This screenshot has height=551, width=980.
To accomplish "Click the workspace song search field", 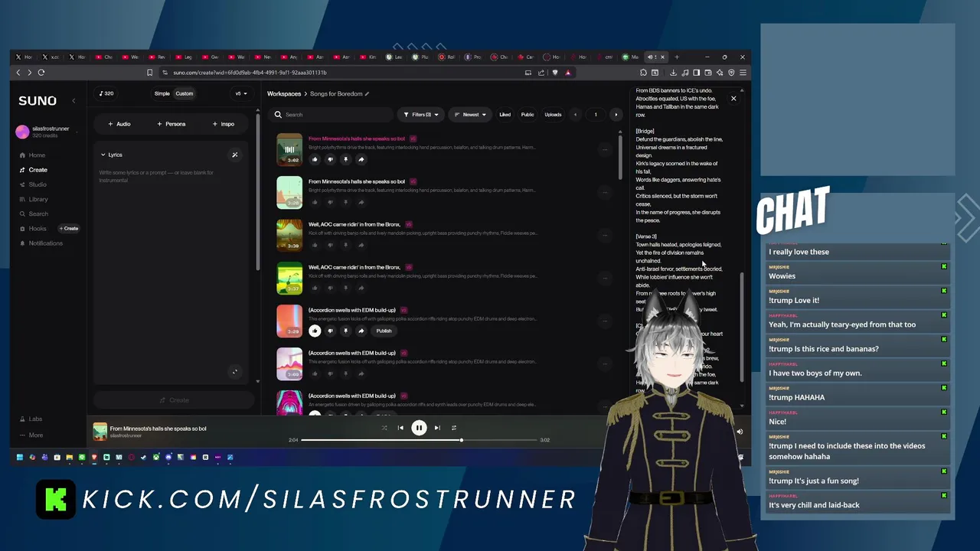I will click(x=332, y=115).
